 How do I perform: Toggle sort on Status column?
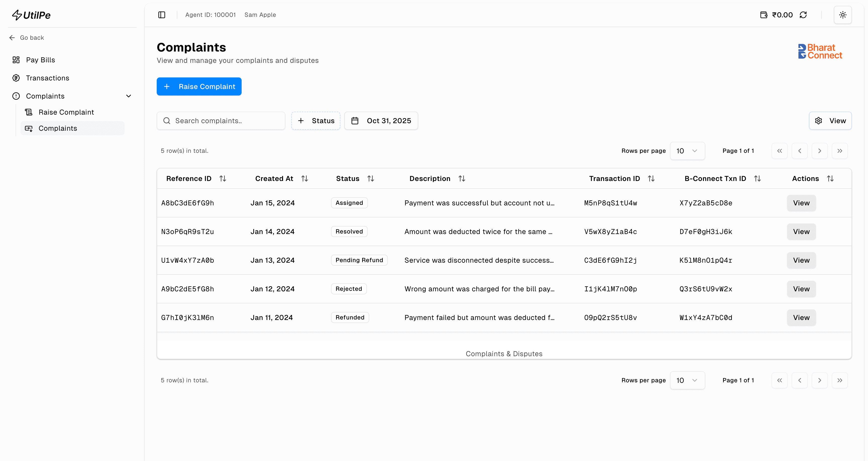pyautogui.click(x=371, y=178)
